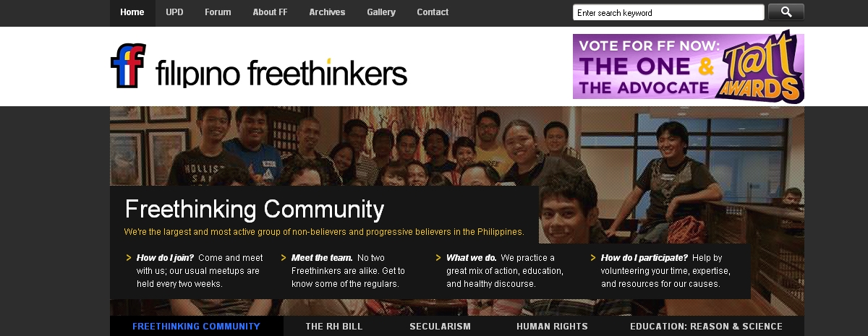Click the Freethinking Community slide heading
This screenshot has width=868, height=336.
click(255, 210)
